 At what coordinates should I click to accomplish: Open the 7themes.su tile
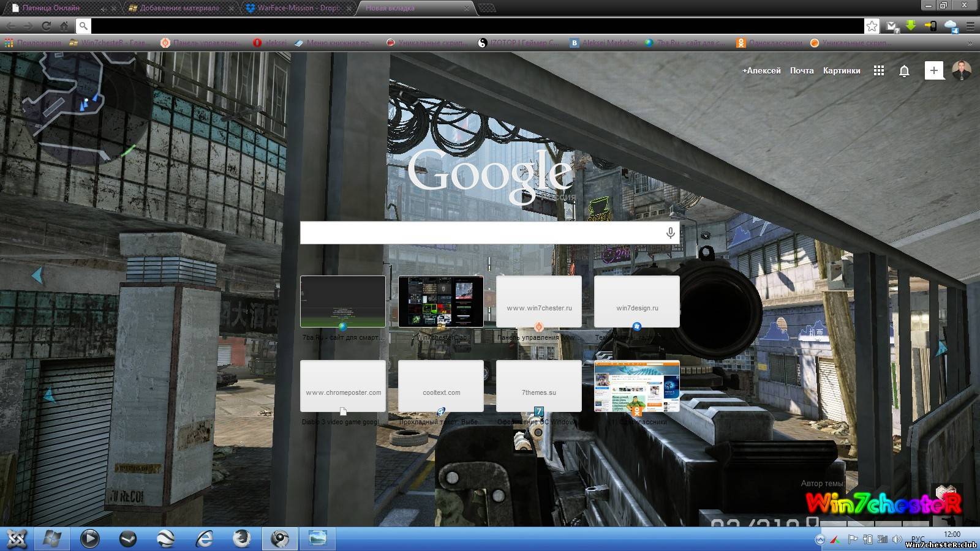point(539,386)
